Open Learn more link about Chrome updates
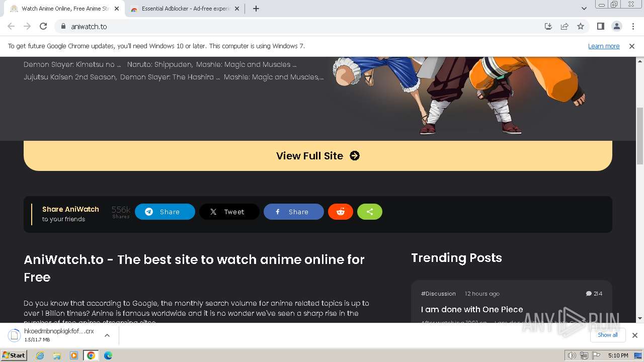The width and height of the screenshot is (644, 362). (603, 46)
